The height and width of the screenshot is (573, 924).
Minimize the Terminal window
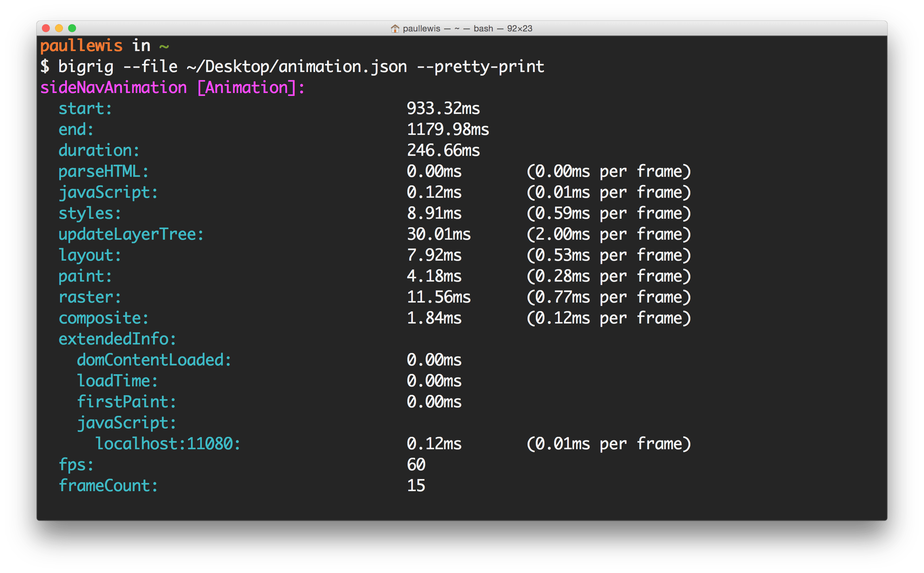click(x=59, y=28)
